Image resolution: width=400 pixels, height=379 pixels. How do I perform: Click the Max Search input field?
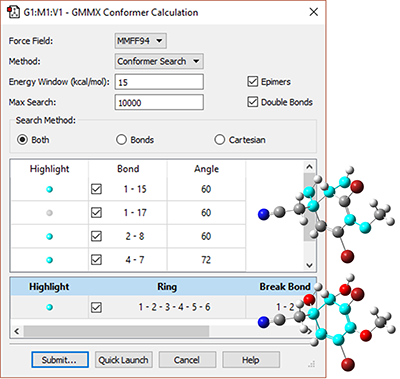(x=159, y=102)
